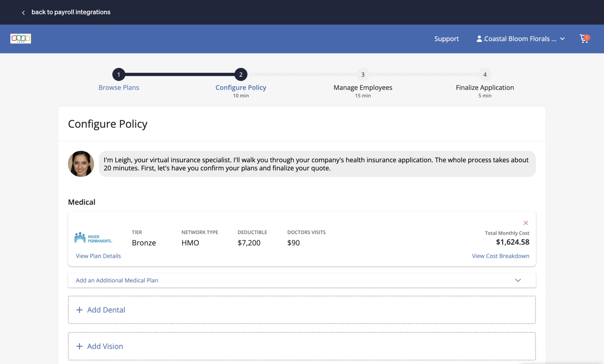This screenshot has height=364, width=604.
Task: Select Configure Policy step label
Action: pyautogui.click(x=241, y=88)
